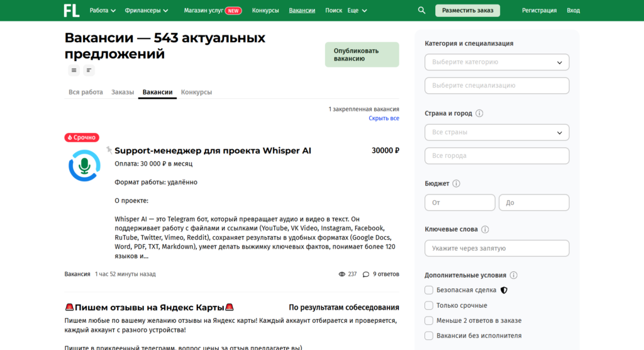The image size is (644, 350).
Task: Open the Все страны dropdown
Action: 497,132
